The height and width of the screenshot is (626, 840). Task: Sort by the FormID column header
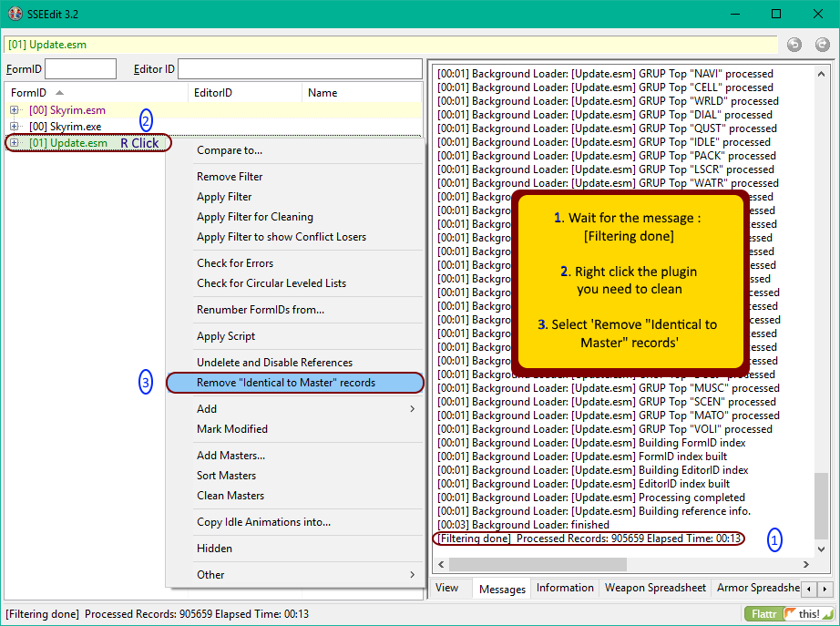click(97, 93)
